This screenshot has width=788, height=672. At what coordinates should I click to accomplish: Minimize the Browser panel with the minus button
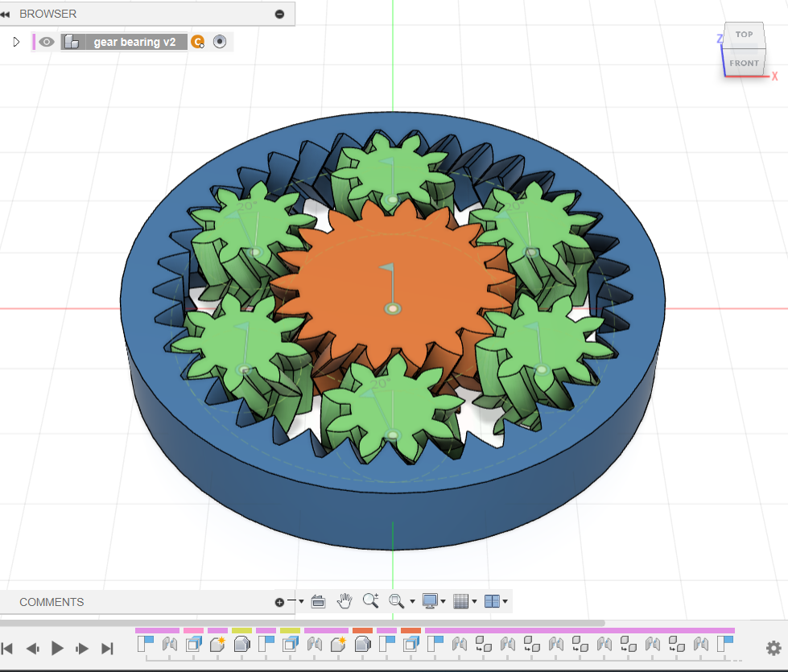click(x=279, y=14)
